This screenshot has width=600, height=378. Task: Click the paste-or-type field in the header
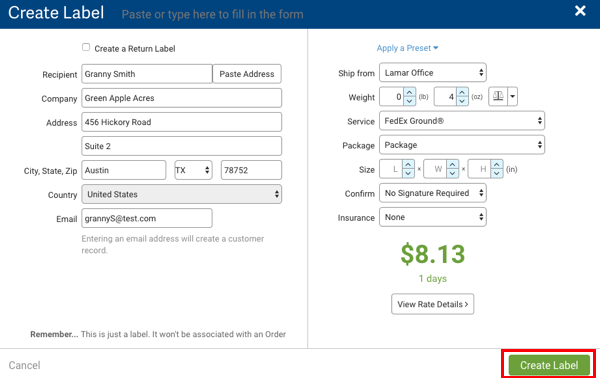[x=213, y=15]
